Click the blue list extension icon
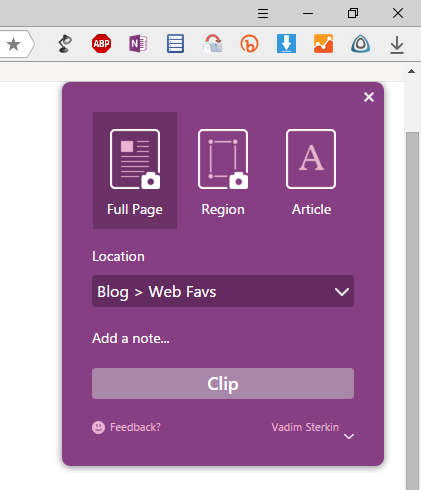This screenshot has width=421, height=490. 175,44
